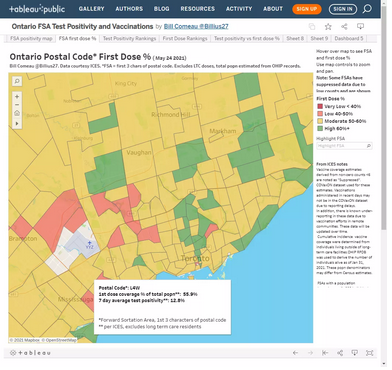Open the search magnifier in top navigation
The height and width of the screenshot is (370, 392).
pyautogui.click(x=367, y=9)
